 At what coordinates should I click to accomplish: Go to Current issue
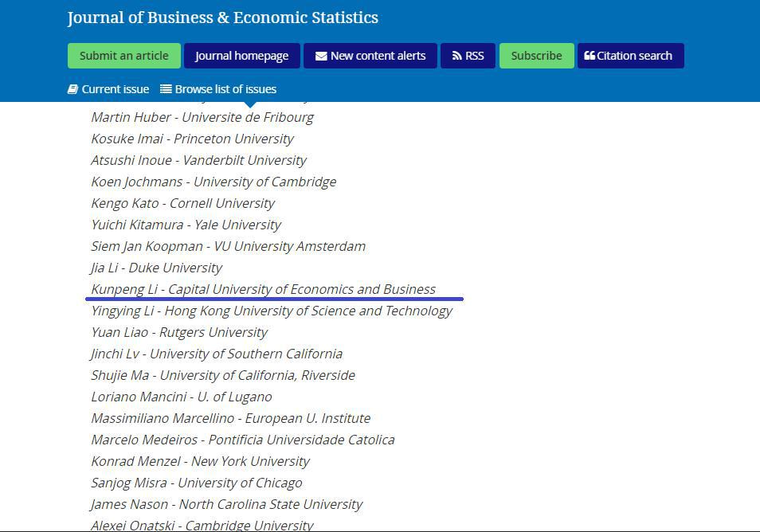pos(115,89)
